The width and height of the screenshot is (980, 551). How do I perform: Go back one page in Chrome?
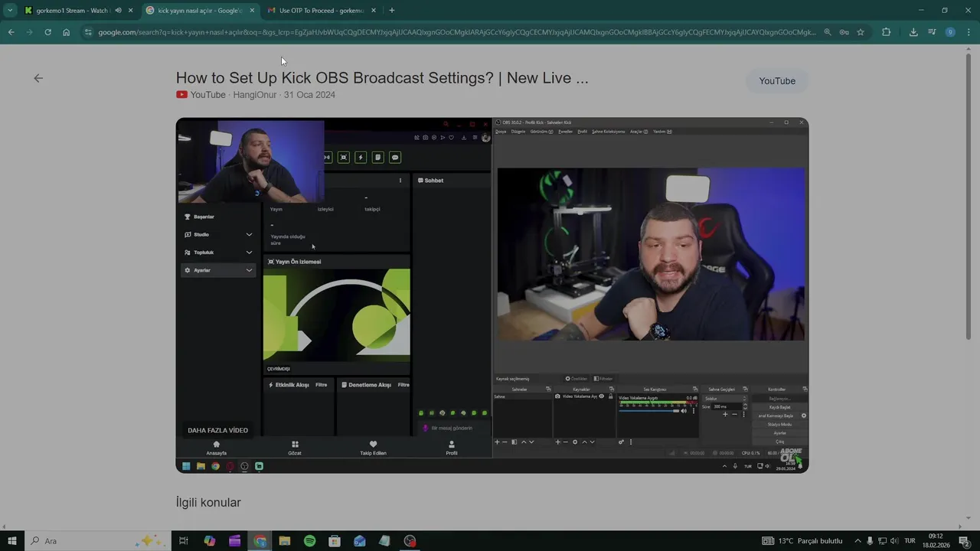point(11,32)
